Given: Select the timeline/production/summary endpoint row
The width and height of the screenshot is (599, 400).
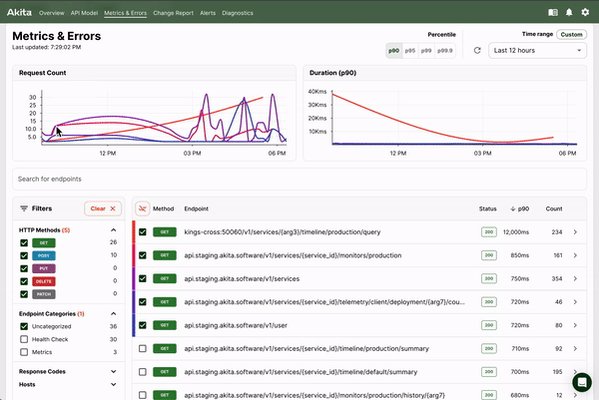Looking at the screenshot, I should tap(142, 348).
